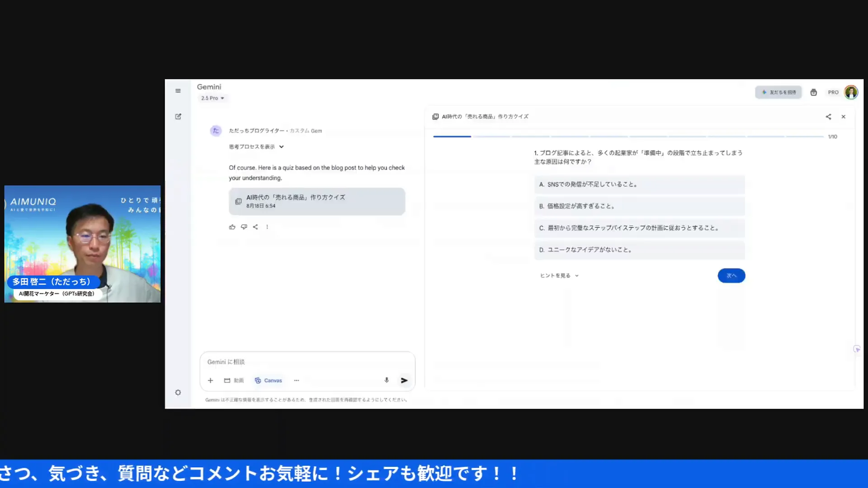Open more options under the response

click(267, 227)
